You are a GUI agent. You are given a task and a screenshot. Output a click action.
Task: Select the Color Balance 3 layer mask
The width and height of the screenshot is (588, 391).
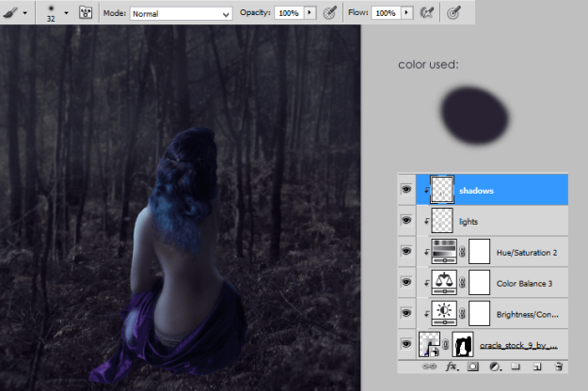[x=479, y=282]
